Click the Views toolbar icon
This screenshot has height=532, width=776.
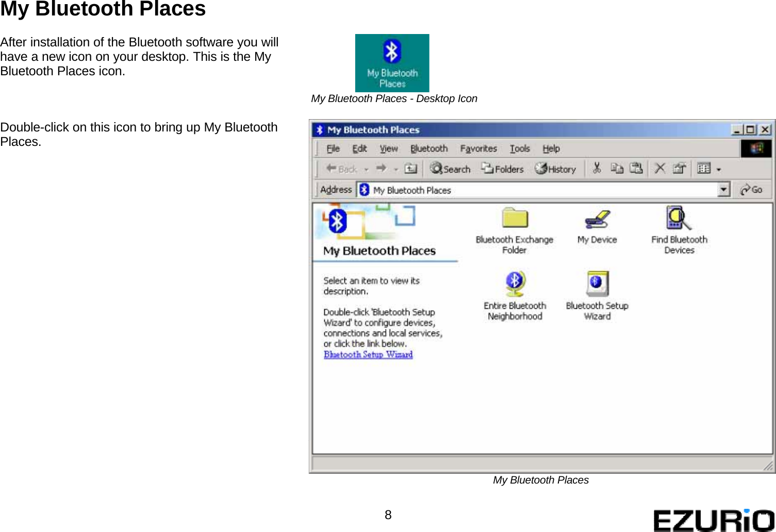tap(704, 168)
